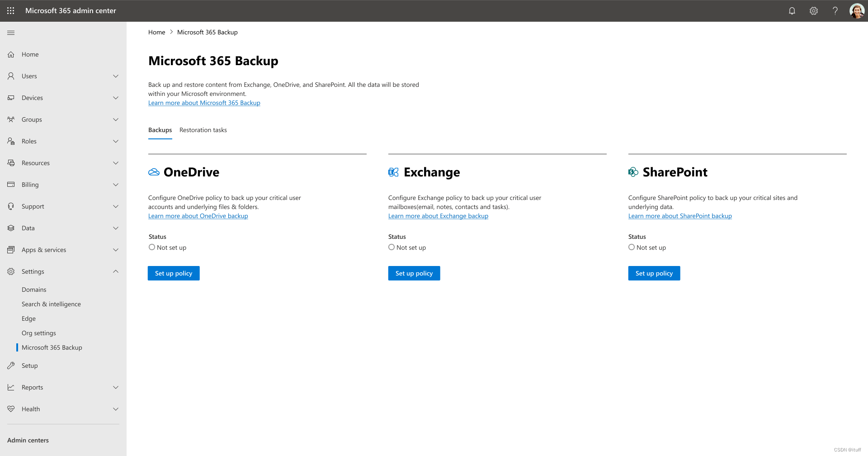Open the notifications bell icon
Screen dimensions: 868x456
click(x=792, y=11)
